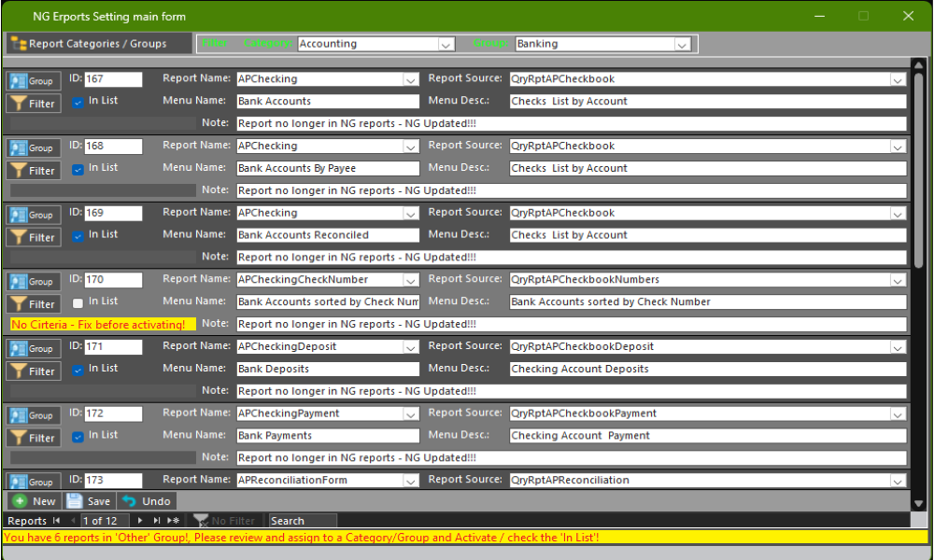Click the Group icon for report 170
This screenshot has height=560, width=934.
[34, 282]
